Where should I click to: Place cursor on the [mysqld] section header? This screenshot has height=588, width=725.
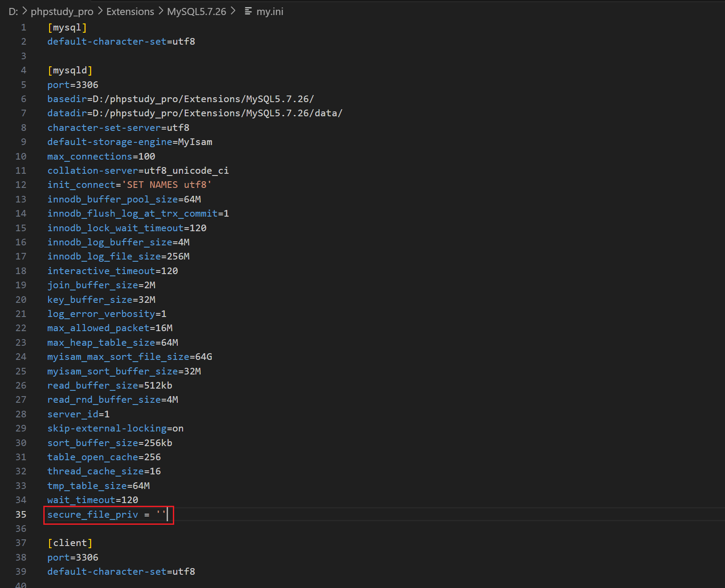click(x=70, y=70)
